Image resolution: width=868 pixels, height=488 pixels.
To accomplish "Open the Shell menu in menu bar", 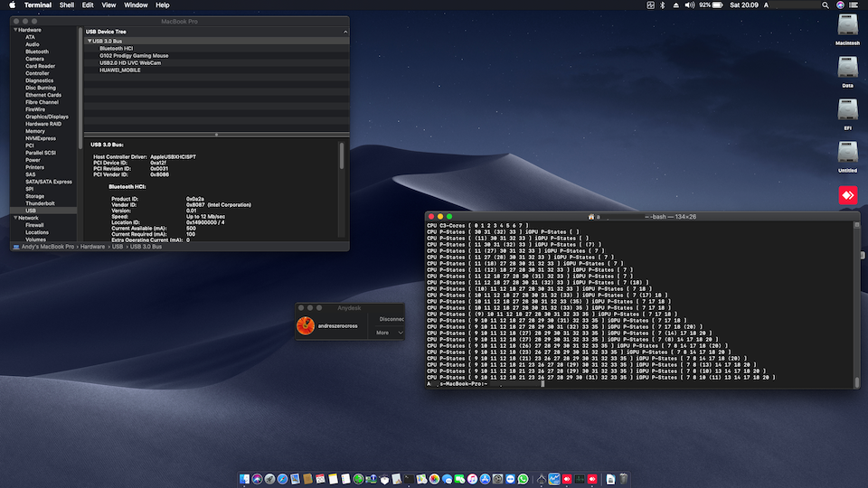I will tap(67, 5).
